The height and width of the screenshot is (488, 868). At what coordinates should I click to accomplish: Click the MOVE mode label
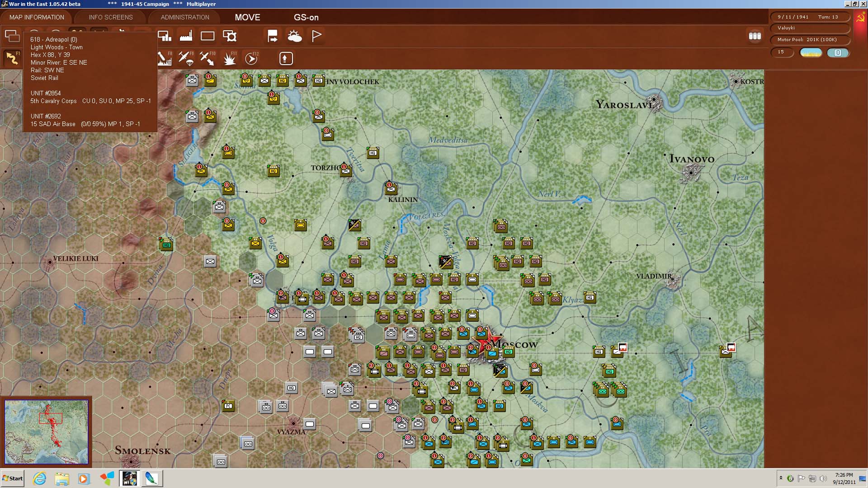point(247,17)
